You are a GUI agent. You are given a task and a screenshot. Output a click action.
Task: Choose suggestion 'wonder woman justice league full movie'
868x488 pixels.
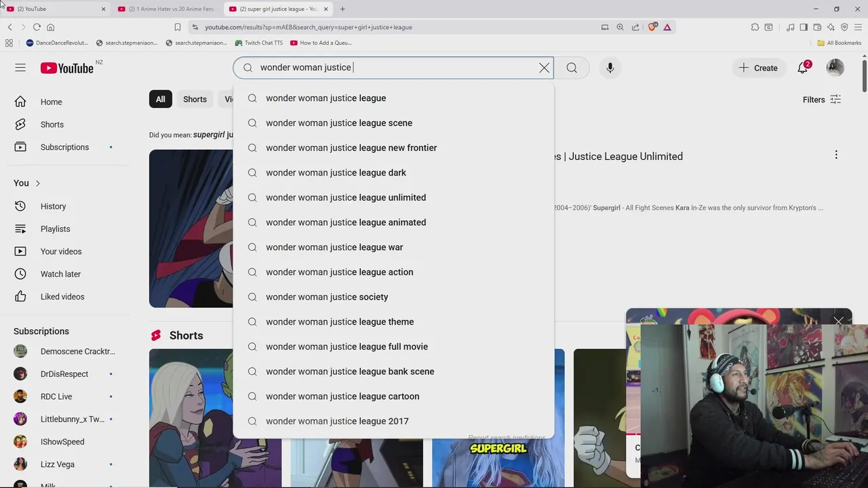coord(393,346)
